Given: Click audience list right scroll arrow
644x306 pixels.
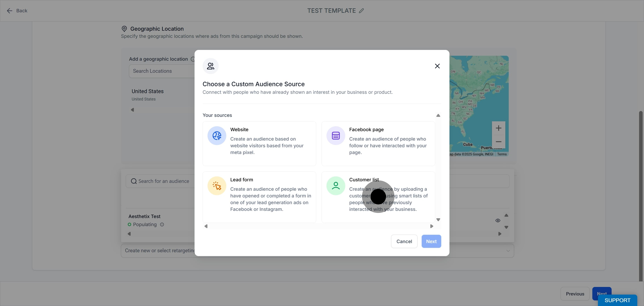Looking at the screenshot, I should point(500,234).
